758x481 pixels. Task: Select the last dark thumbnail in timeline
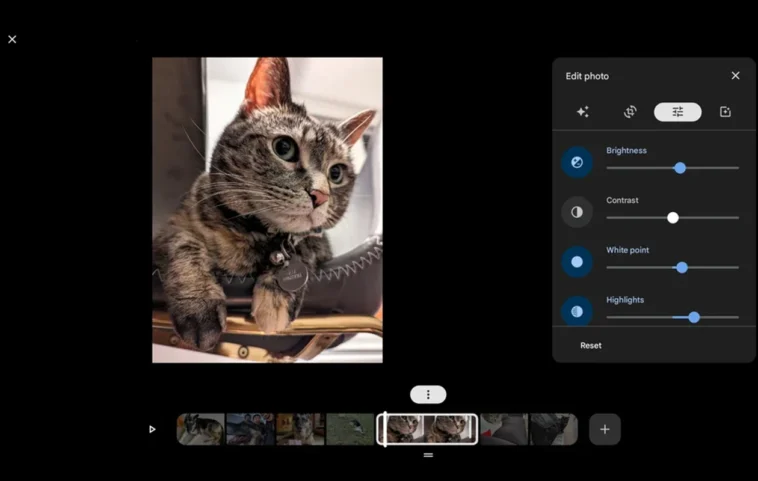click(554, 429)
